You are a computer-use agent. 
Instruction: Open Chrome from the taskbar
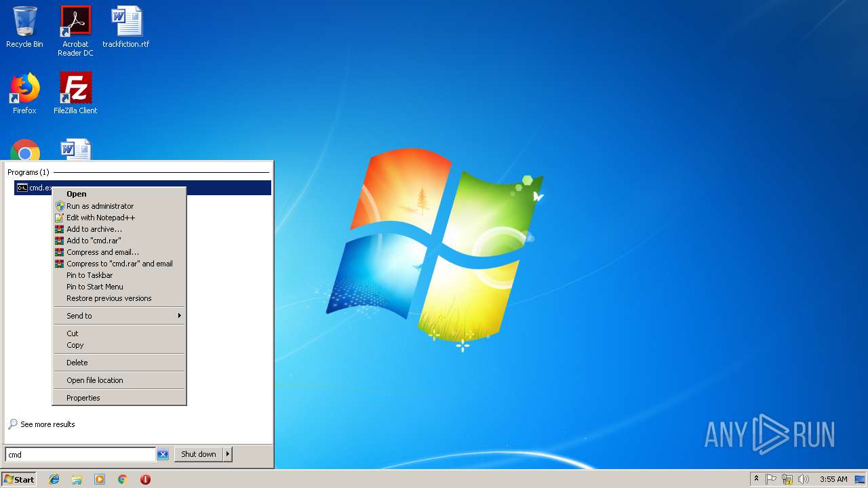click(x=123, y=479)
